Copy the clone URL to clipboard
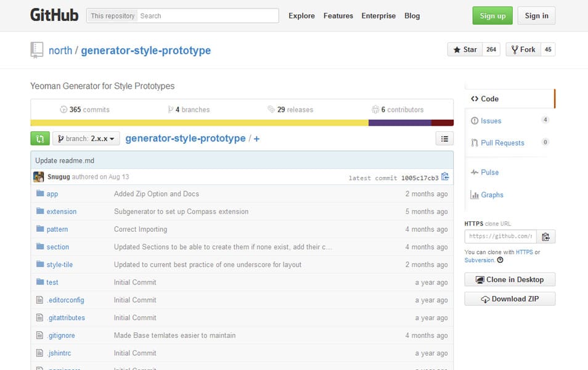The image size is (588, 370). click(545, 236)
